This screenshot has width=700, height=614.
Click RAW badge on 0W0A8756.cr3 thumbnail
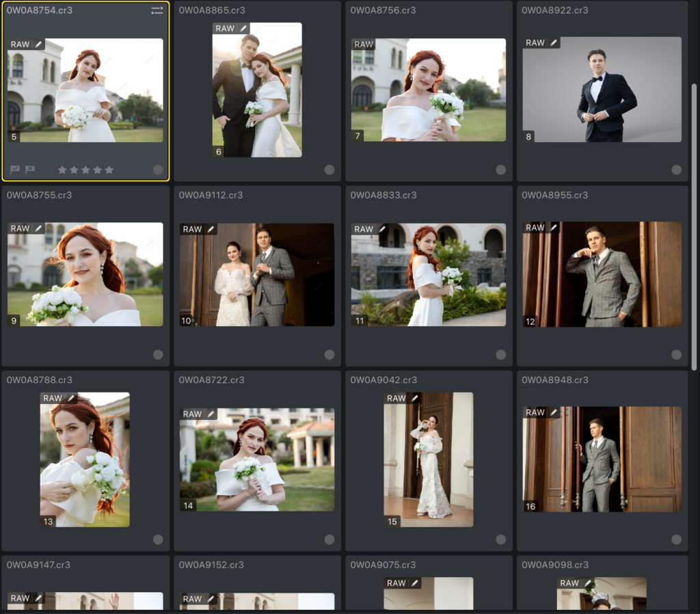coord(364,44)
